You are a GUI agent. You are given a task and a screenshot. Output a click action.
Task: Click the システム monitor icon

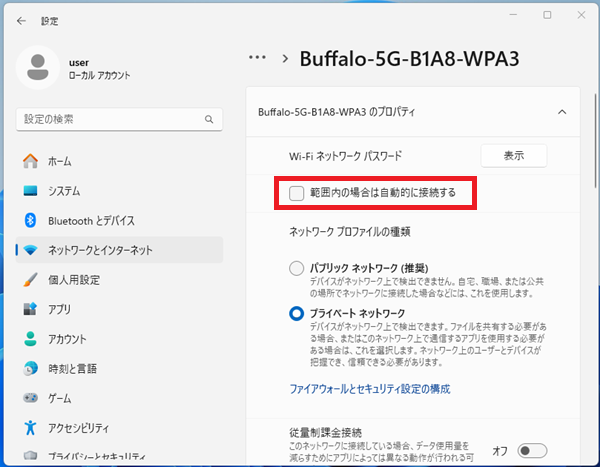tap(30, 191)
